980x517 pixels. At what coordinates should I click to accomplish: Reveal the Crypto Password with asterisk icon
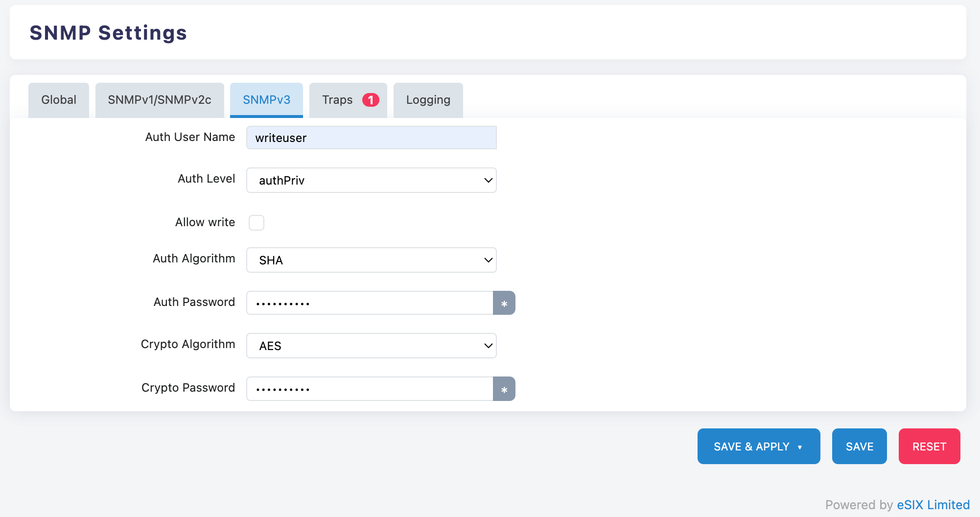(x=504, y=389)
